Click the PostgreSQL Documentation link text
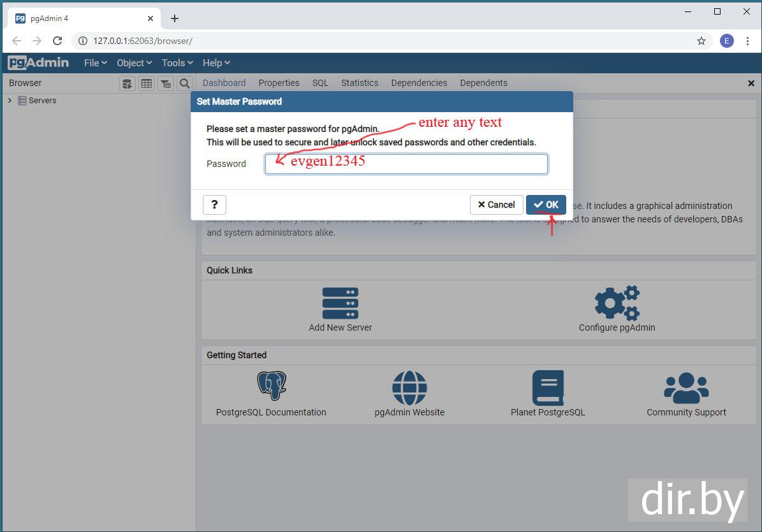This screenshot has height=532, width=762. tap(271, 412)
